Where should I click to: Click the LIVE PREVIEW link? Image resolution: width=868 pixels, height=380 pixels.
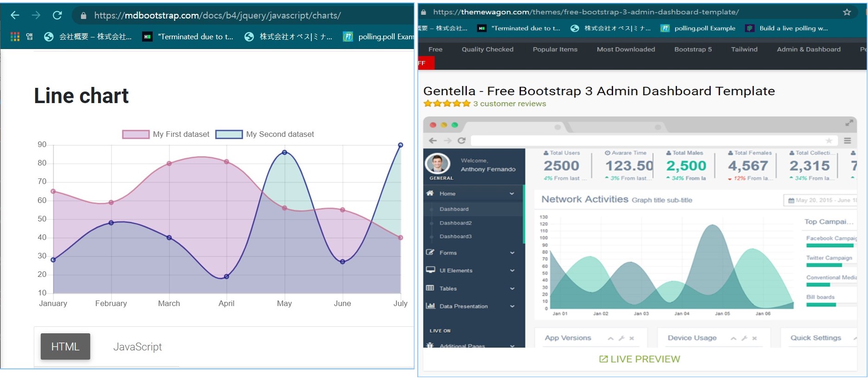639,359
